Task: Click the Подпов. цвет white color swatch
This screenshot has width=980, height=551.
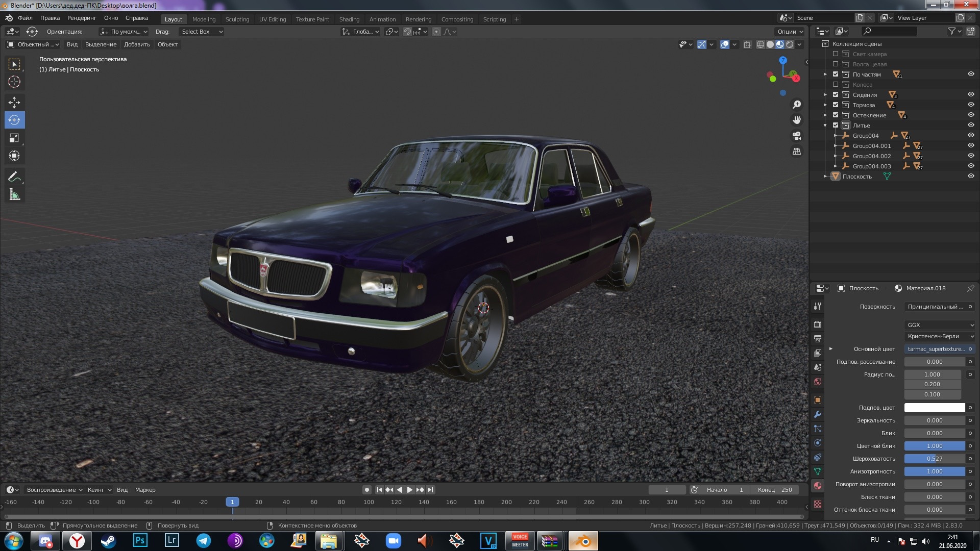Action: (934, 408)
